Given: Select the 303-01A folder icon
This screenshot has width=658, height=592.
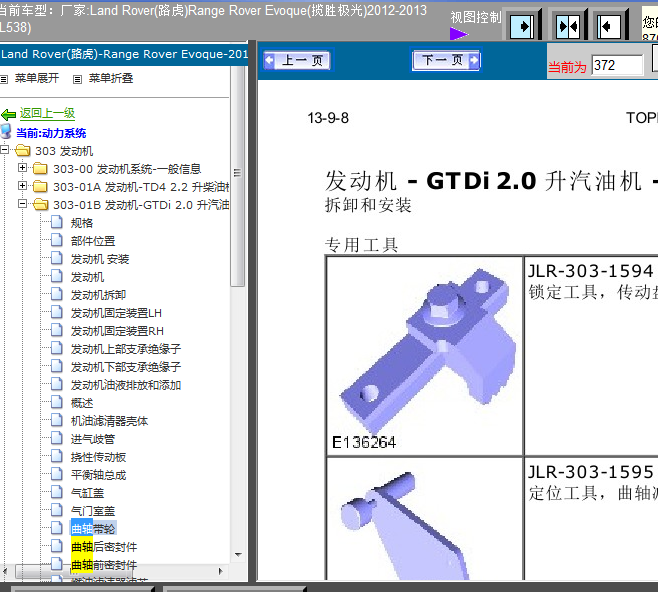Looking at the screenshot, I should (x=40, y=186).
